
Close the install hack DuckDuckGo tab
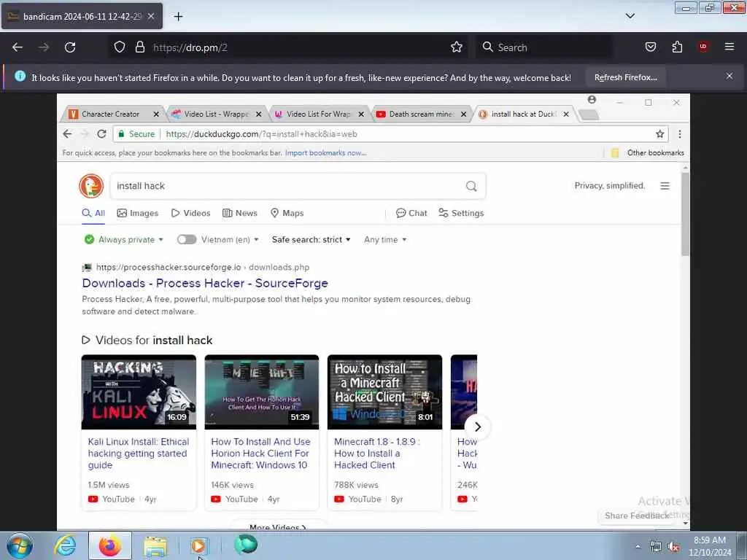click(x=565, y=114)
